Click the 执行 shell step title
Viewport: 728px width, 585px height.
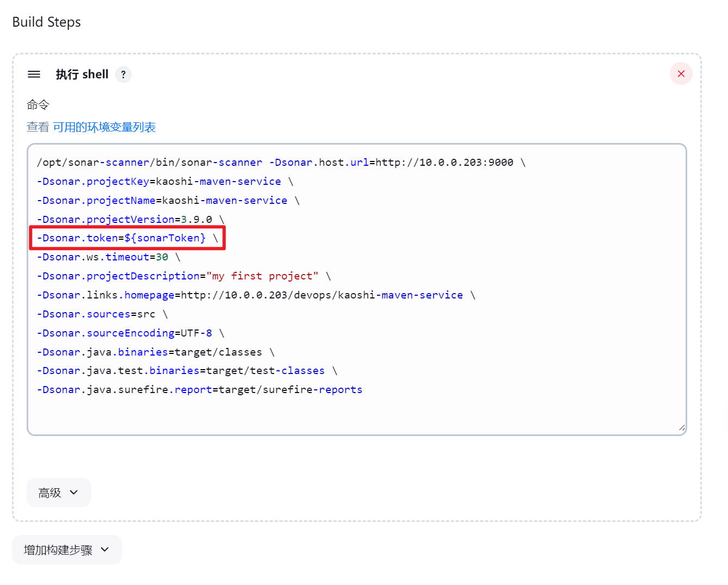82,74
